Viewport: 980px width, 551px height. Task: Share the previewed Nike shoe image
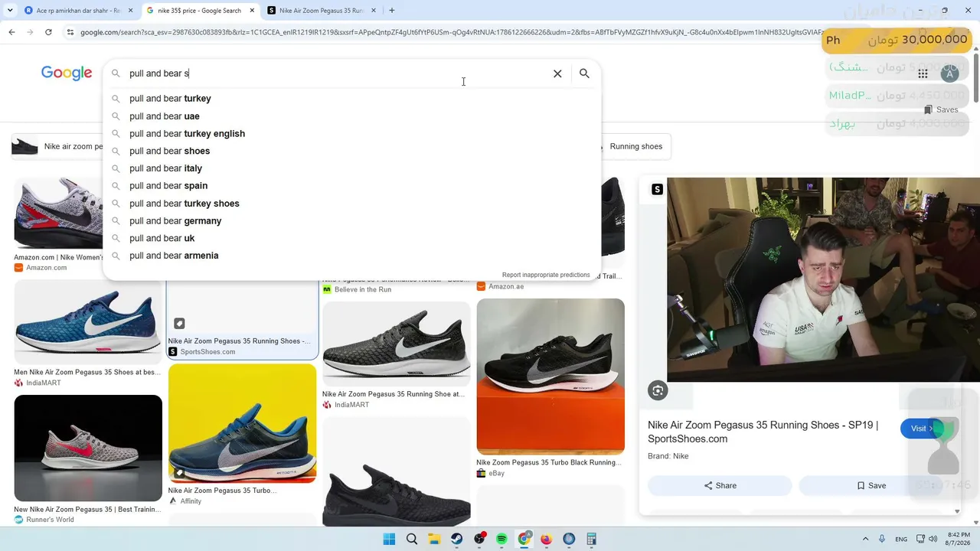click(x=720, y=485)
